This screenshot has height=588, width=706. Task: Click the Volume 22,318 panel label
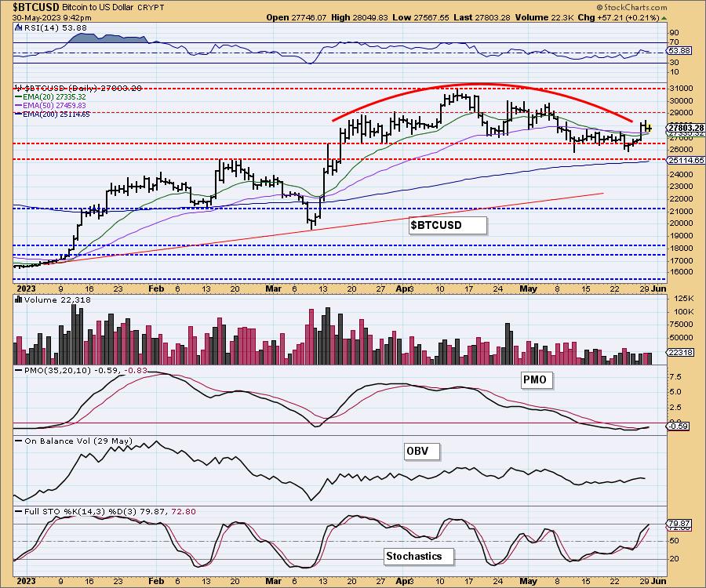pos(57,300)
